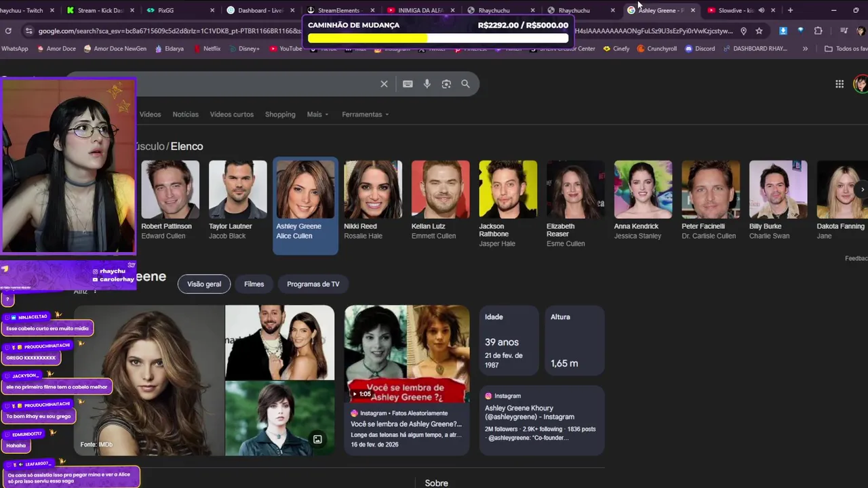Click the magnifying glass search button
868x488 pixels.
465,84
